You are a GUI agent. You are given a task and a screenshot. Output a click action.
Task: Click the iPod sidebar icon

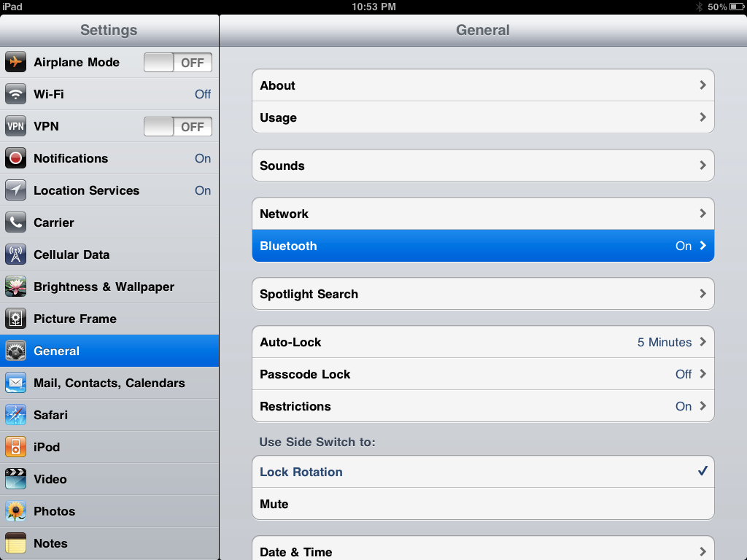coord(15,447)
